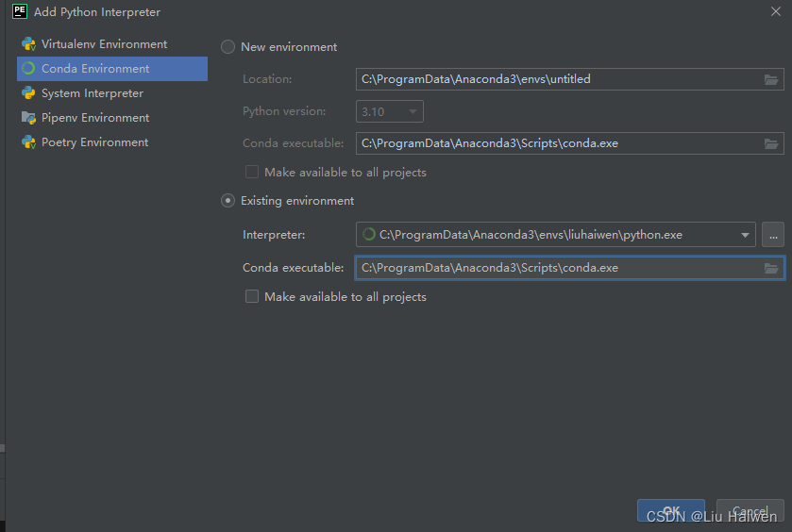
Task: Click the System Interpreter python icon
Action: [28, 93]
